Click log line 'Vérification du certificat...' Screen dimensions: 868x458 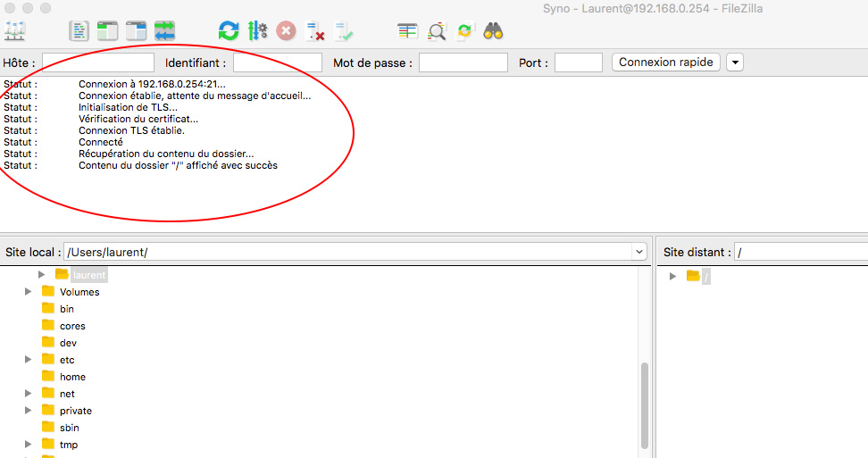pyautogui.click(x=138, y=119)
